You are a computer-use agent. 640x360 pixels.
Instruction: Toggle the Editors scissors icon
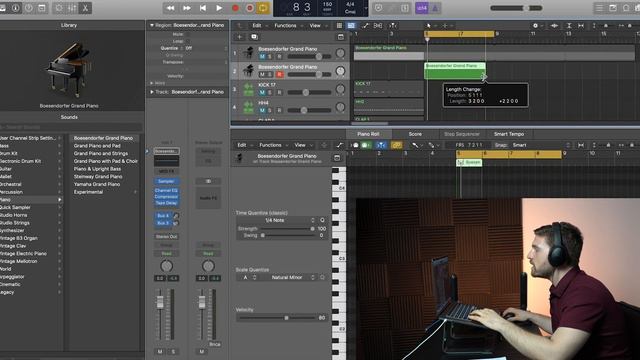tap(85, 8)
